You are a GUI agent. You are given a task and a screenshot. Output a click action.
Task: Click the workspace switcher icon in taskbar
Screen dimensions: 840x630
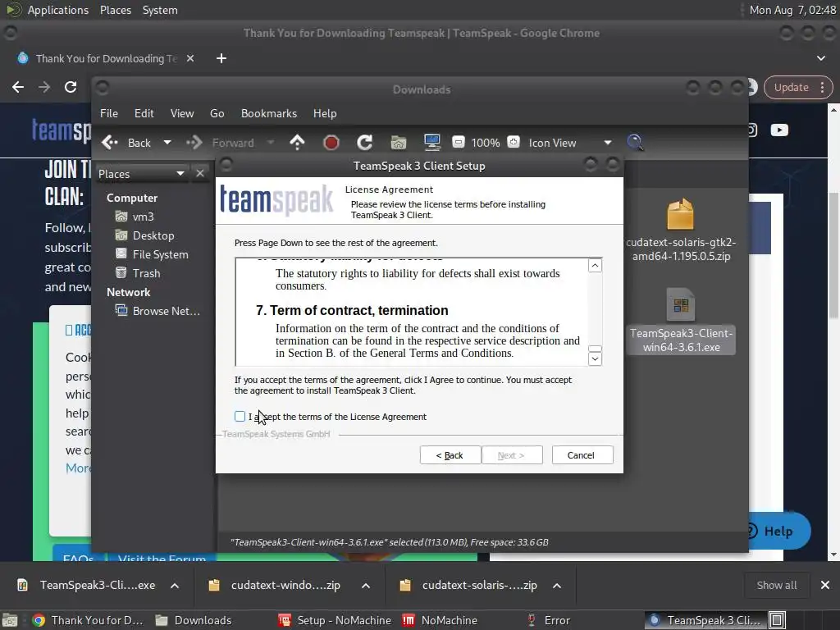(x=778, y=620)
